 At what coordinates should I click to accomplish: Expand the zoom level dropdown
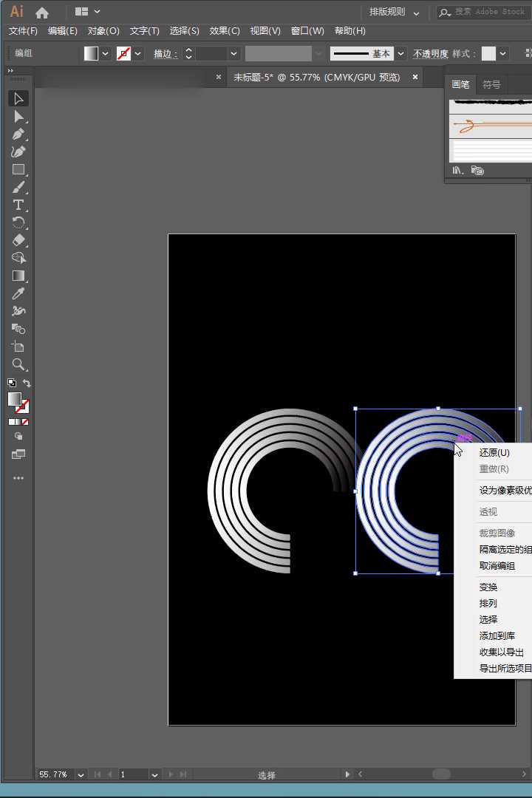(x=81, y=774)
